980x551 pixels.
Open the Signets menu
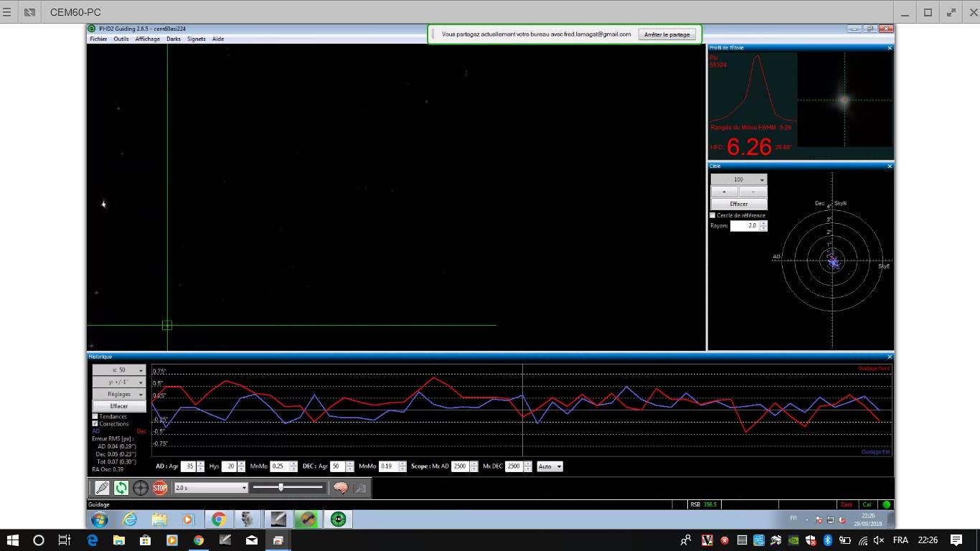(x=197, y=39)
